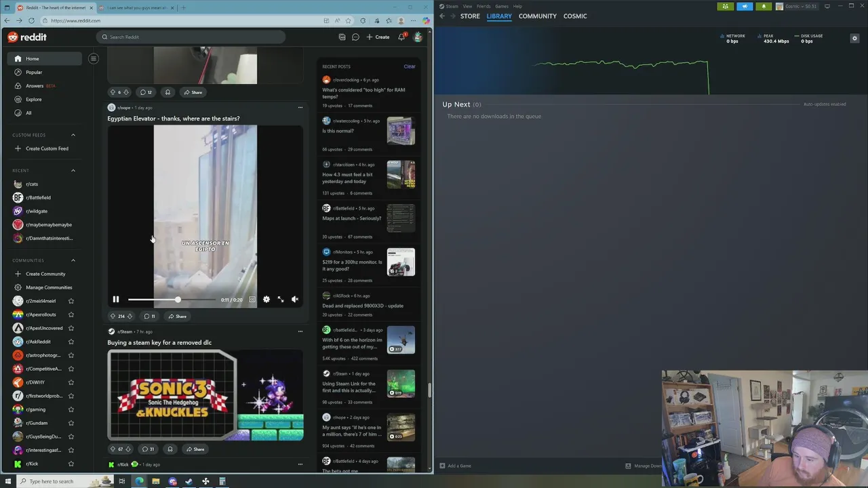Focus the Search Reddit field
The width and height of the screenshot is (868, 488).
point(191,37)
